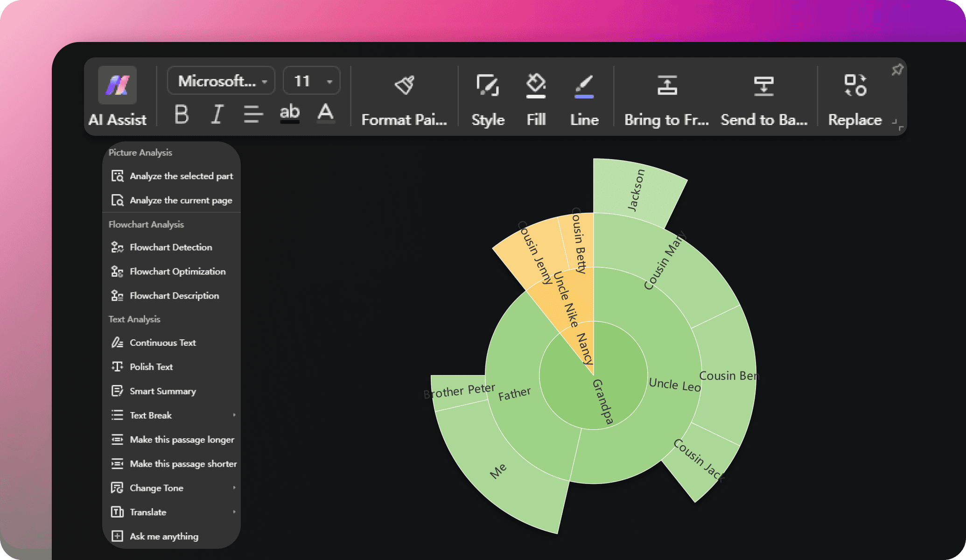The image size is (966, 560).
Task: Select the Format Painter tool
Action: pyautogui.click(x=404, y=100)
